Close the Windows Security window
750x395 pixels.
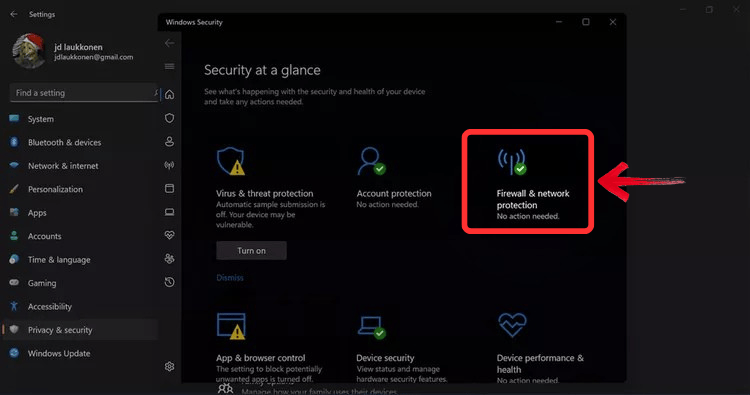613,22
